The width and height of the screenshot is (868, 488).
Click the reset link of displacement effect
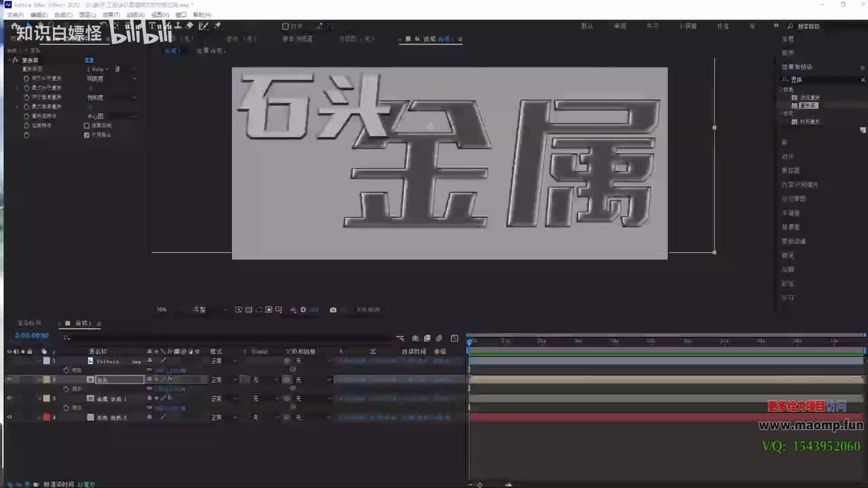tap(89, 60)
